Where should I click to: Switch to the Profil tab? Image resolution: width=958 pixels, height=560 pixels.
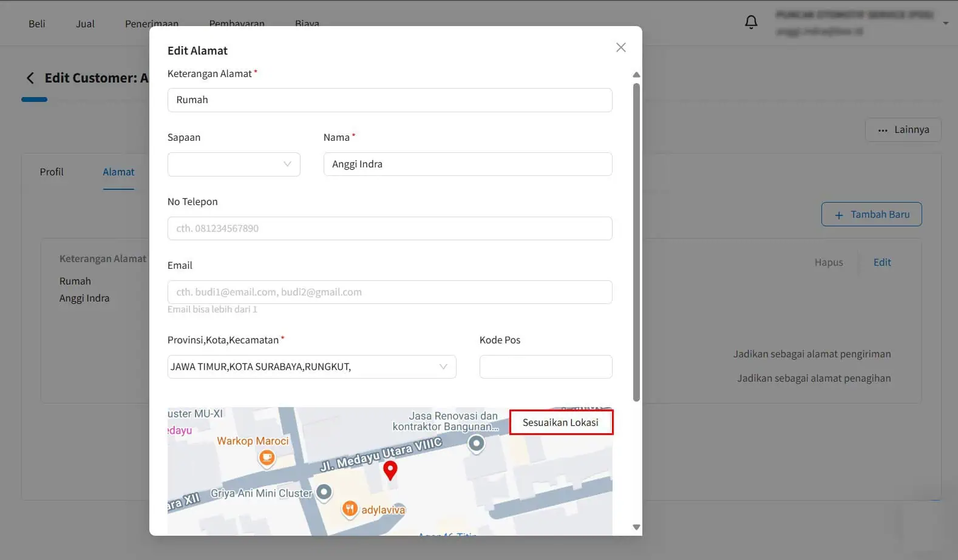(52, 172)
